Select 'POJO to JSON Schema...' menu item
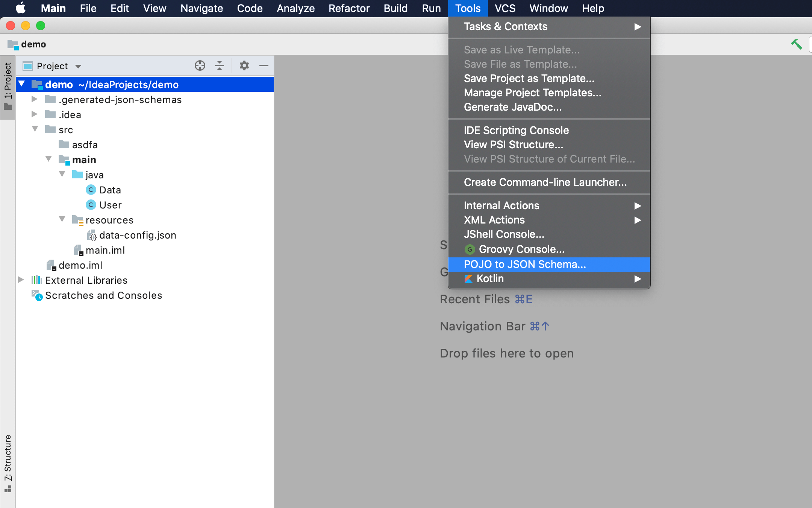Screen dimensions: 812x508 click(x=525, y=265)
